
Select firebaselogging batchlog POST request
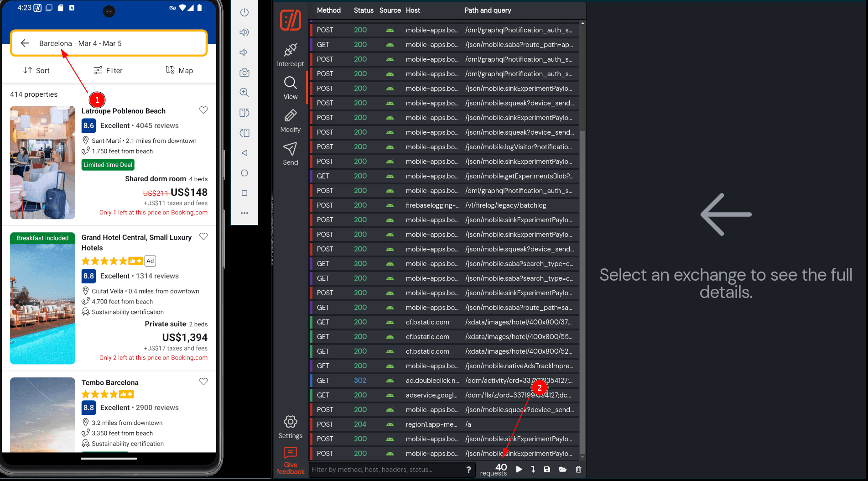(445, 205)
